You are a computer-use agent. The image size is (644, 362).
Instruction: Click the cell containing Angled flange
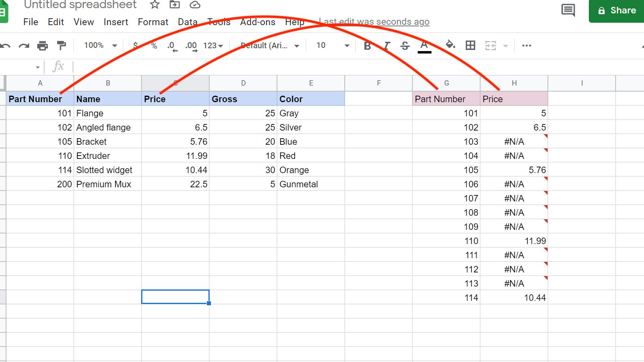(x=108, y=127)
